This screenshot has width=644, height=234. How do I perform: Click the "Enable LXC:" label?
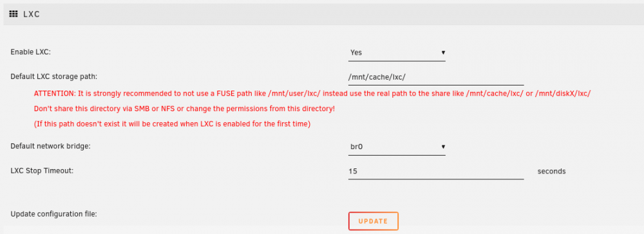(x=30, y=53)
